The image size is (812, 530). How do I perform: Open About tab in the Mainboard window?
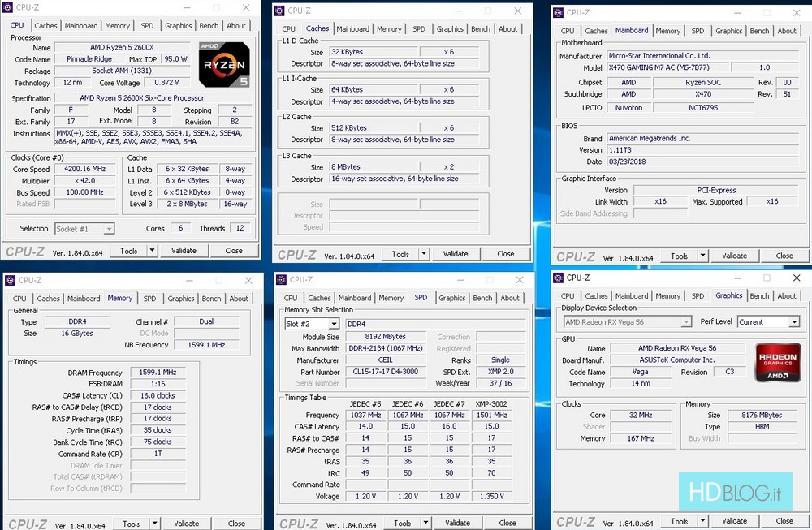[787, 31]
